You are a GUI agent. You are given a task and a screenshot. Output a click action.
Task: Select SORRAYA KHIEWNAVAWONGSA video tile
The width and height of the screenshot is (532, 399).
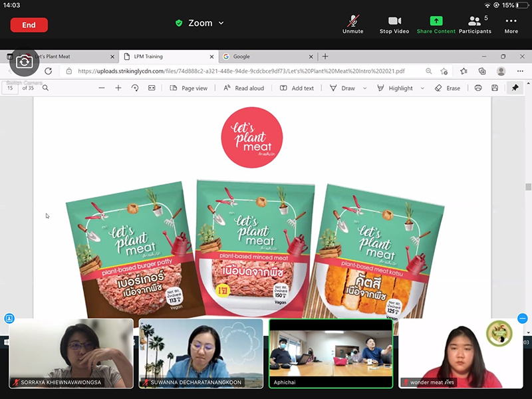(x=71, y=354)
